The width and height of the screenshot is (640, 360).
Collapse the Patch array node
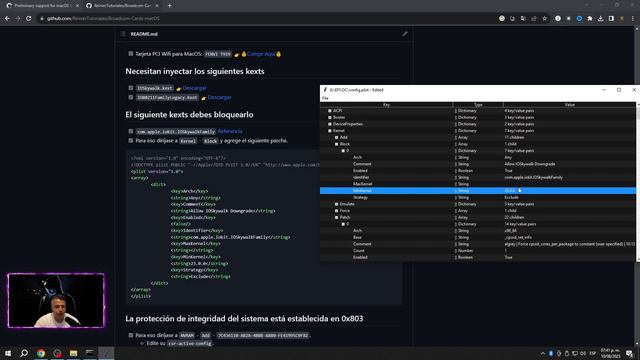tap(336, 218)
